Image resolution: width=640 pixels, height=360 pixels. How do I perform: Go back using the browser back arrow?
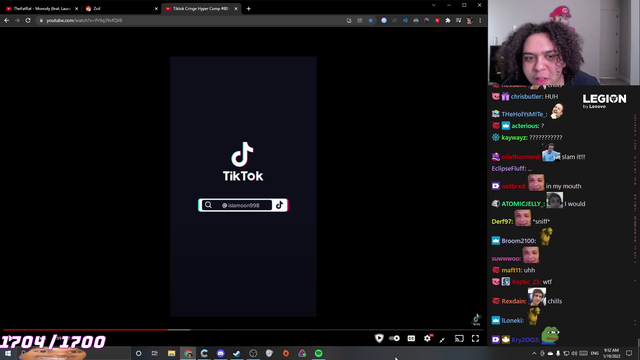point(7,20)
